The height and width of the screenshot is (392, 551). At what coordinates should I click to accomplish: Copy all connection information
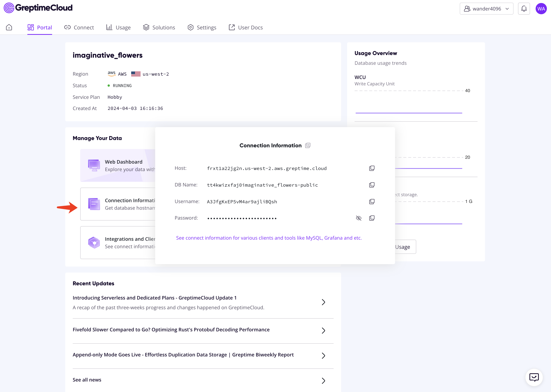pyautogui.click(x=308, y=145)
